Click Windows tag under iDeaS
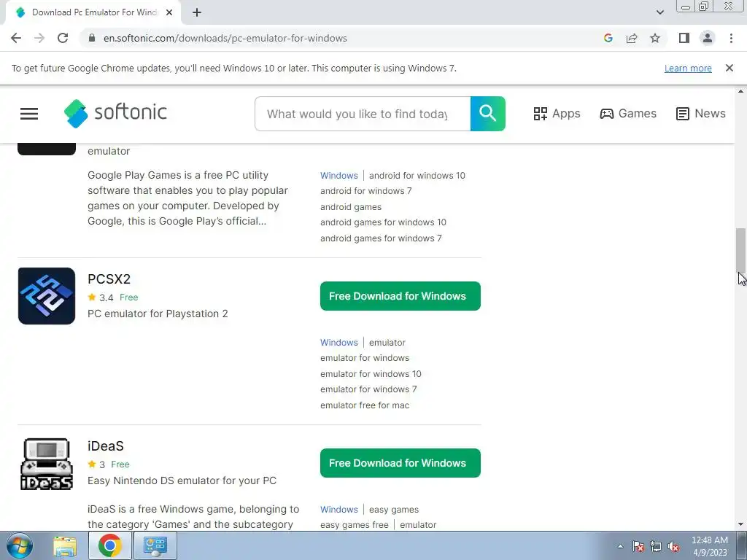 pos(338,510)
